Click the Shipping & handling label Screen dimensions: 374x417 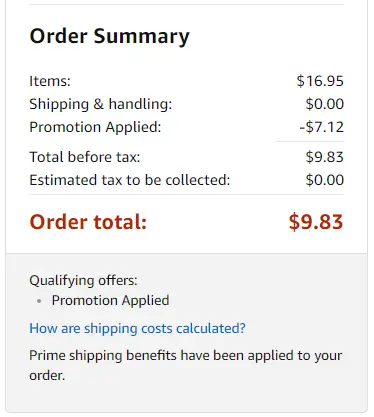101,104
